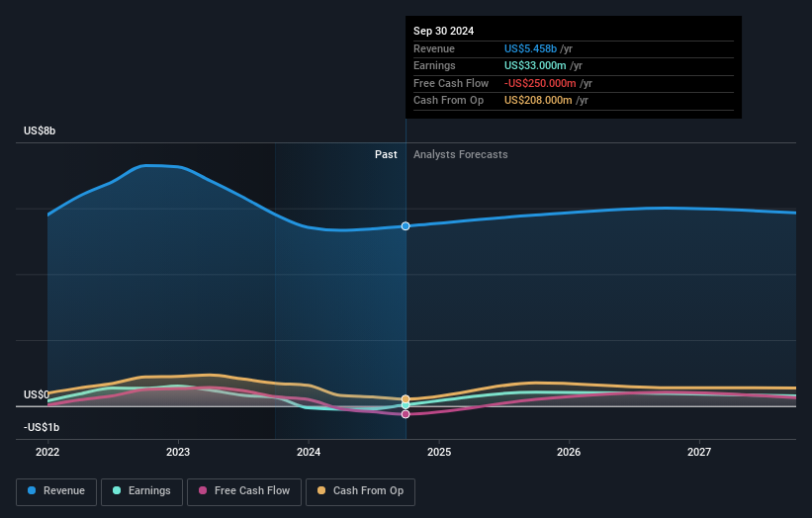Toggle the Revenue legend button

click(56, 491)
